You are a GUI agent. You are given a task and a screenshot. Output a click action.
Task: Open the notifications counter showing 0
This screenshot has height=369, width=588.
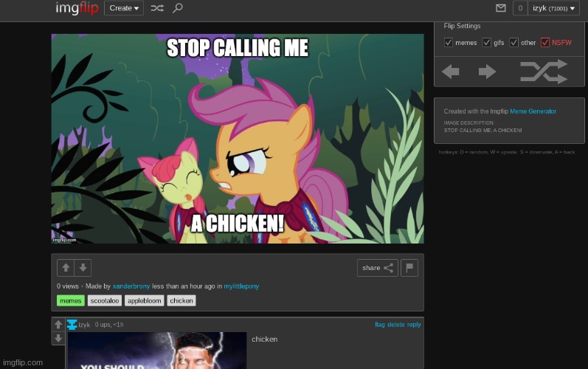tap(520, 8)
